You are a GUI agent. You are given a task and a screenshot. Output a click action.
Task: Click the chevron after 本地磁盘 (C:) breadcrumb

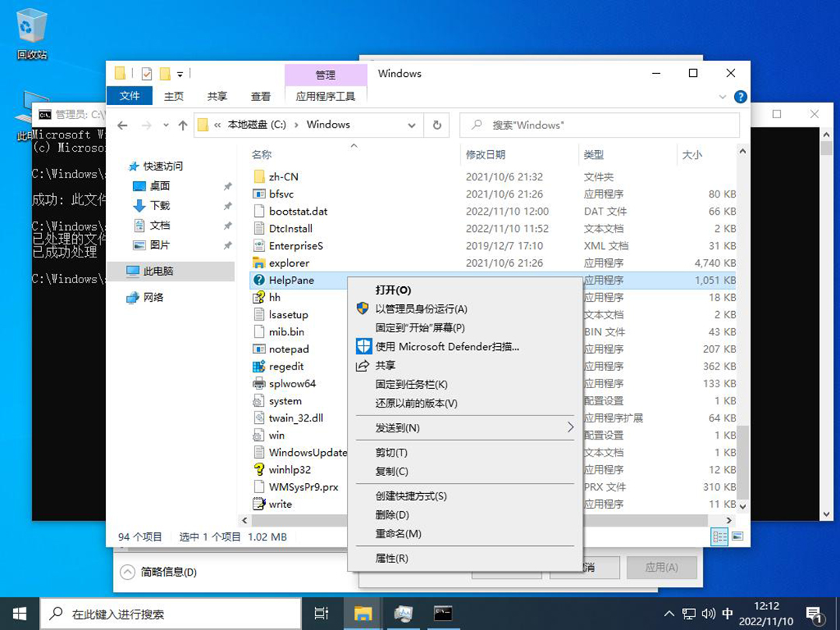[296, 124]
